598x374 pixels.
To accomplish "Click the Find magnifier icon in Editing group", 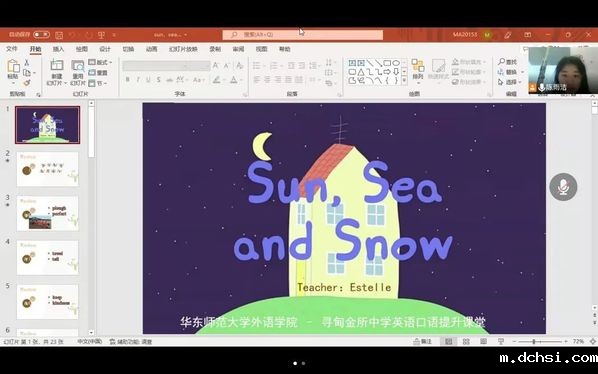I will point(502,61).
